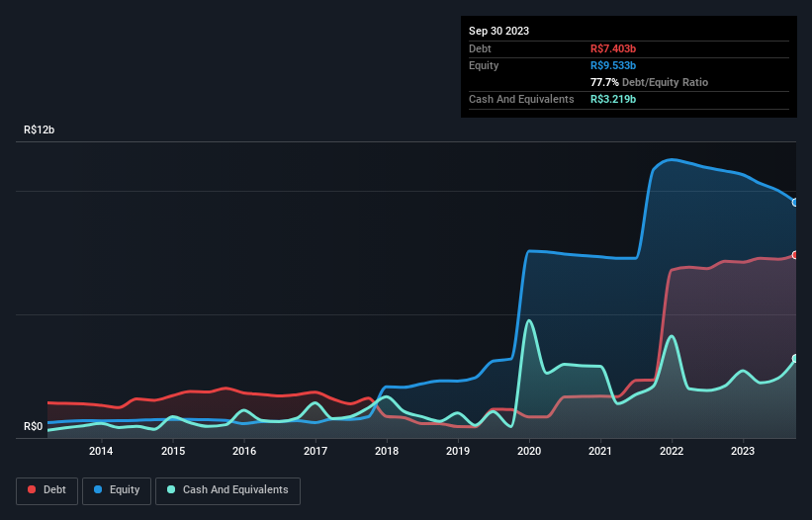Select the 2021 x-axis label

point(600,451)
